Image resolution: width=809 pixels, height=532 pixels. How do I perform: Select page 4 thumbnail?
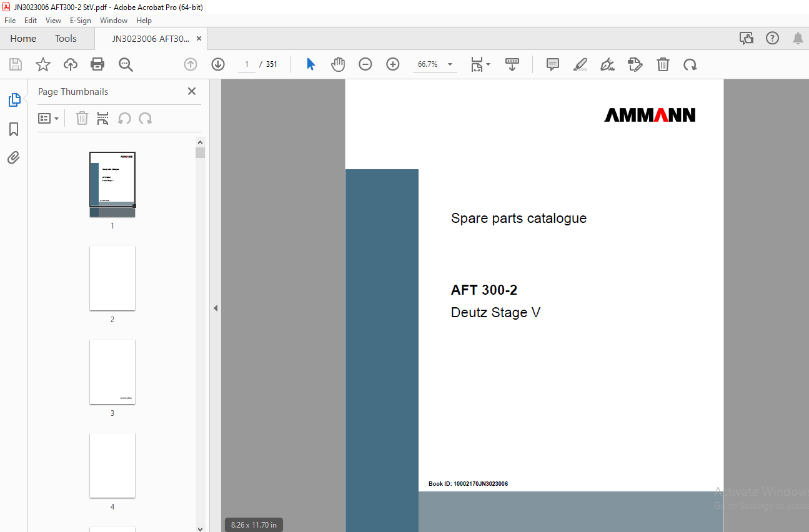(x=112, y=465)
